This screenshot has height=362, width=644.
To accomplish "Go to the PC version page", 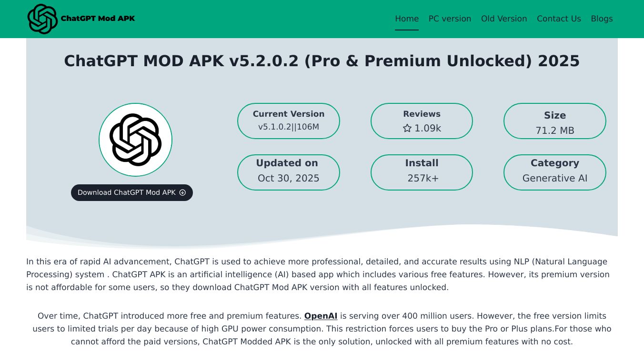I will coord(450,19).
